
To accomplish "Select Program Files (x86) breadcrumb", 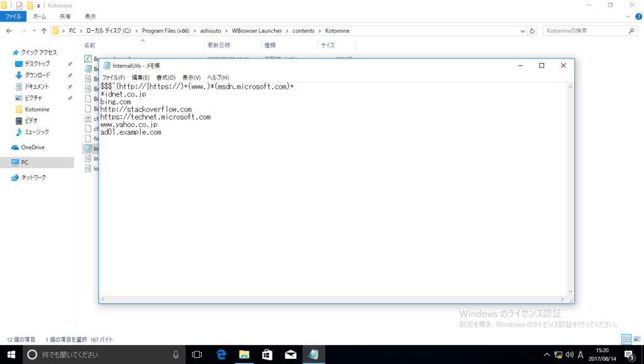I will (x=165, y=31).
